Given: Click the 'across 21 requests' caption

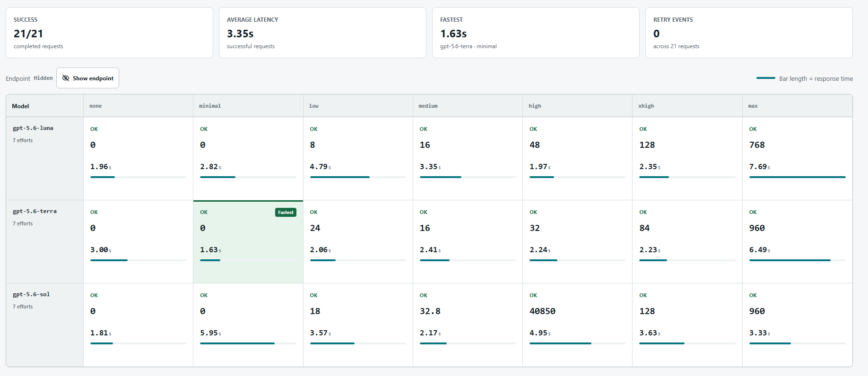Looking at the screenshot, I should coord(676,46).
